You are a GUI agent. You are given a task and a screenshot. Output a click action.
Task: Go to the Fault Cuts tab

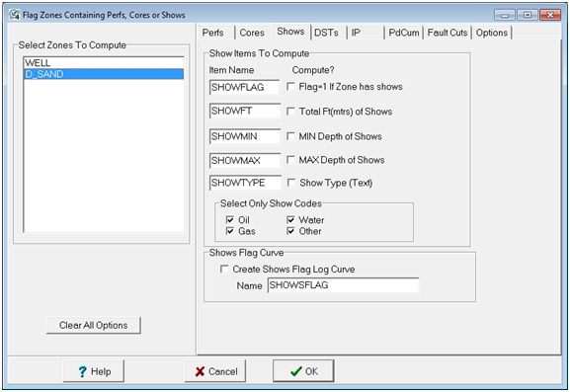tap(448, 33)
